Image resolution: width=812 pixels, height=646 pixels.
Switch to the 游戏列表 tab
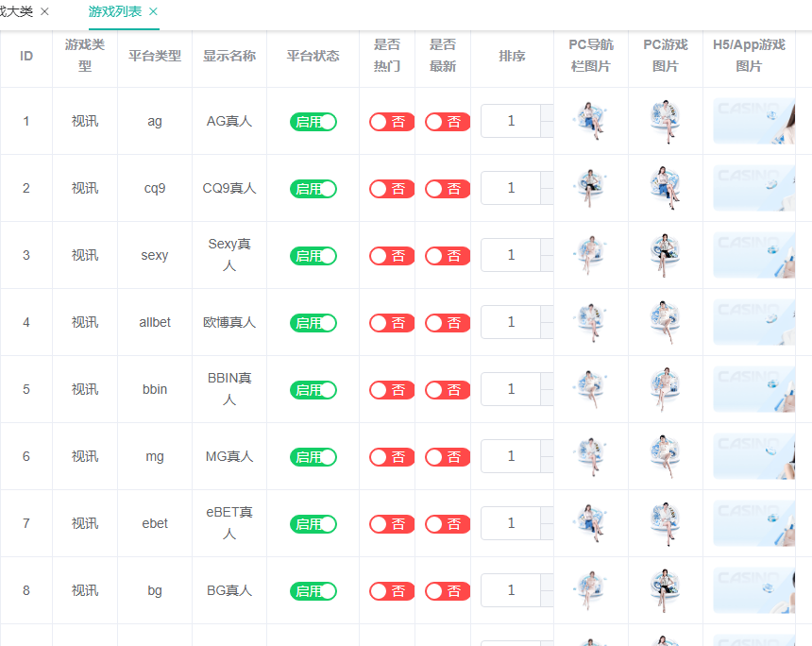[115, 11]
